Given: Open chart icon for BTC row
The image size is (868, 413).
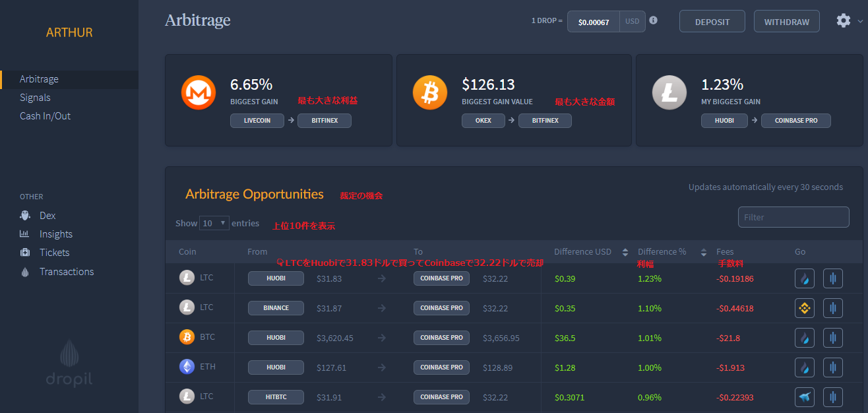Looking at the screenshot, I should (x=832, y=338).
